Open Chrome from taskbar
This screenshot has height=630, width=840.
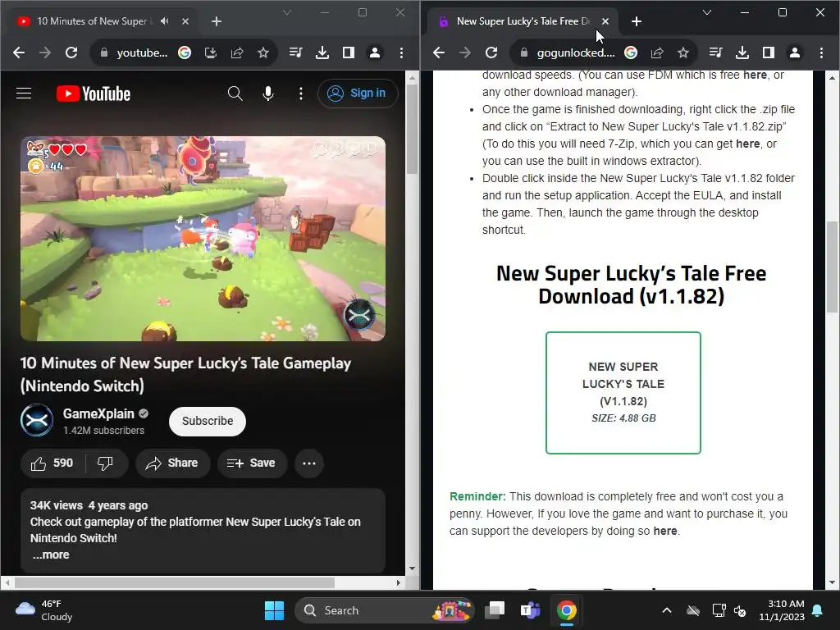point(566,610)
